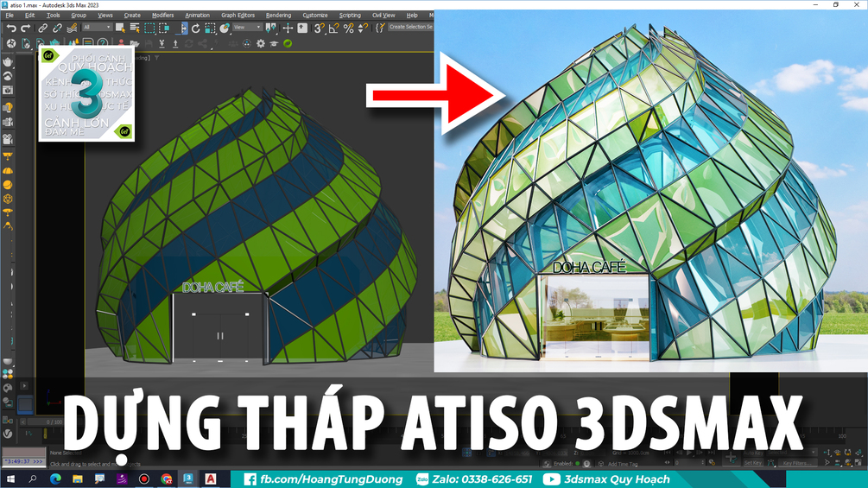Viewport: 868px width, 488px height.
Task: Open the File menu
Action: click(10, 16)
